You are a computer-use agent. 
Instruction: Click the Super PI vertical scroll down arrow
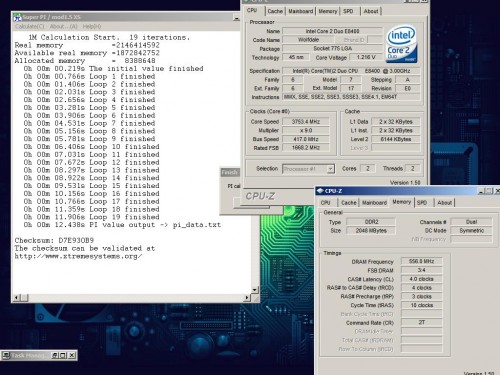(x=255, y=290)
